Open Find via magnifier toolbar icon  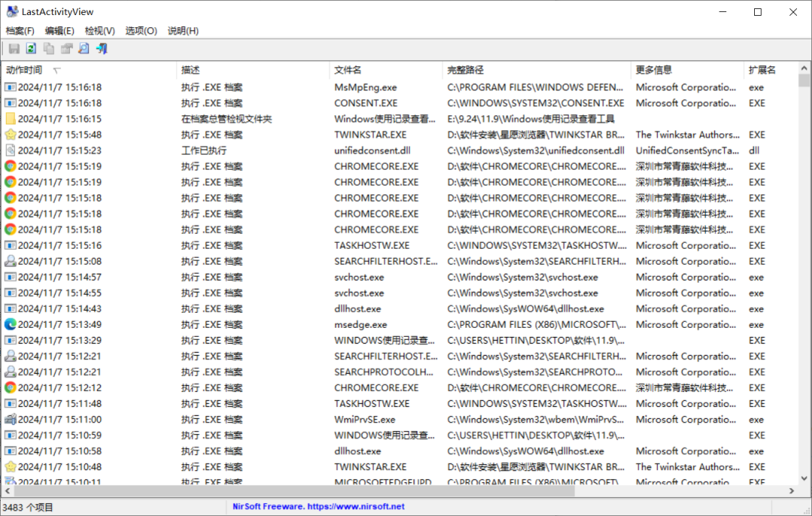click(84, 49)
